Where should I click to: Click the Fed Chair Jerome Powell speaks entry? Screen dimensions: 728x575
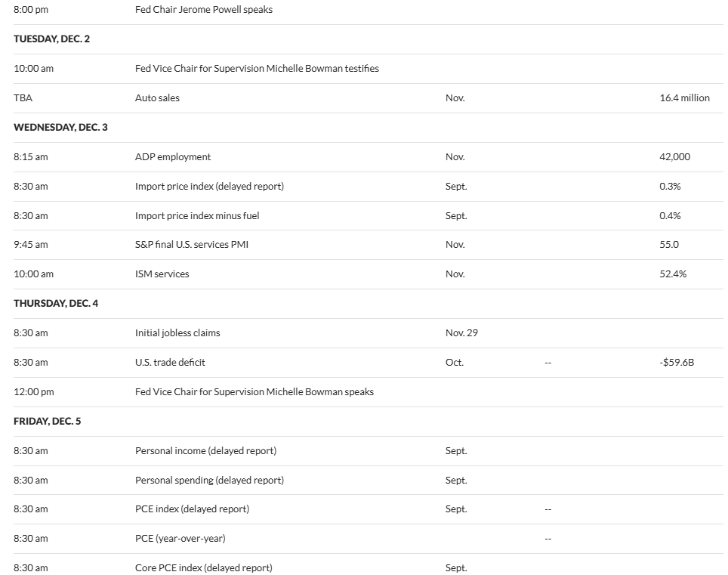point(203,10)
